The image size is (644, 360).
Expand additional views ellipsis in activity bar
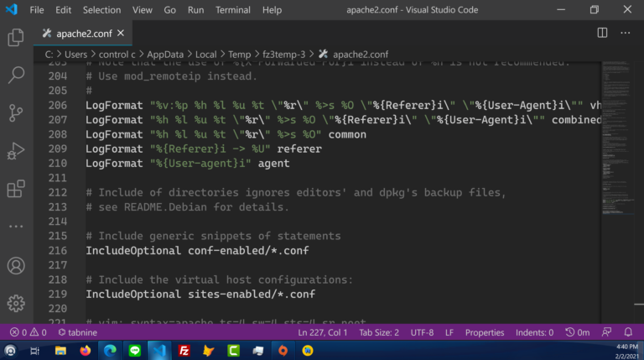(x=16, y=227)
